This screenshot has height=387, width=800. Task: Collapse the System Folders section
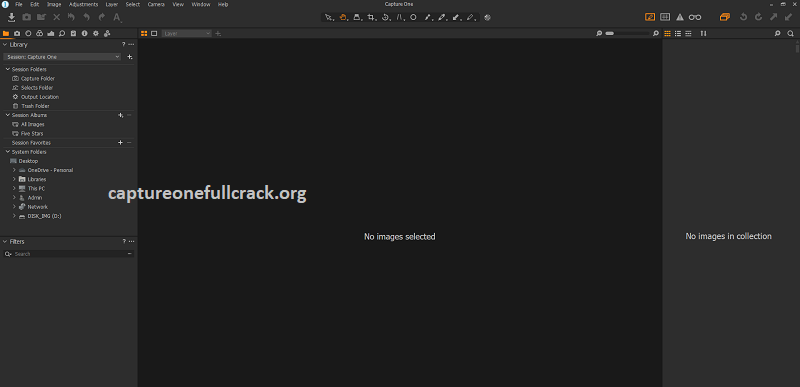coord(8,152)
